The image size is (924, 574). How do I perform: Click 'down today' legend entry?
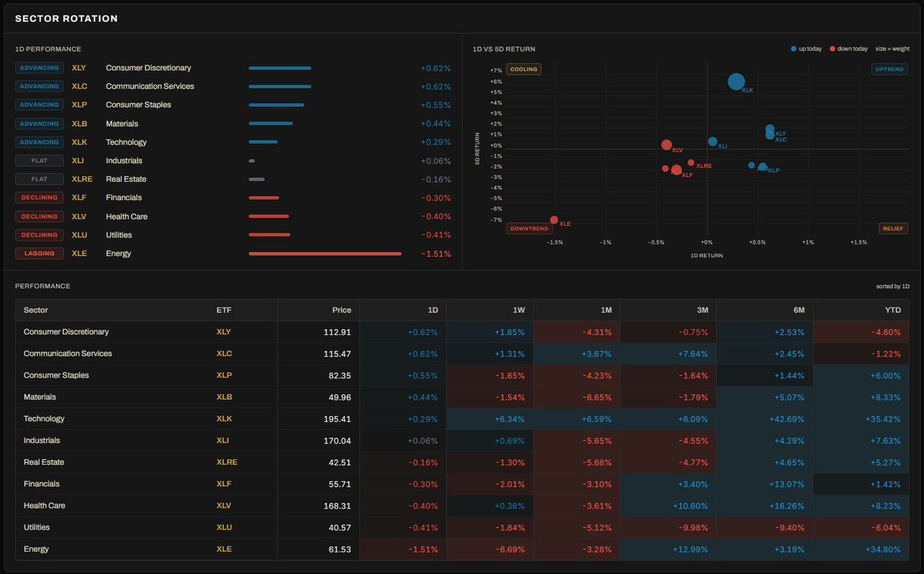[849, 49]
